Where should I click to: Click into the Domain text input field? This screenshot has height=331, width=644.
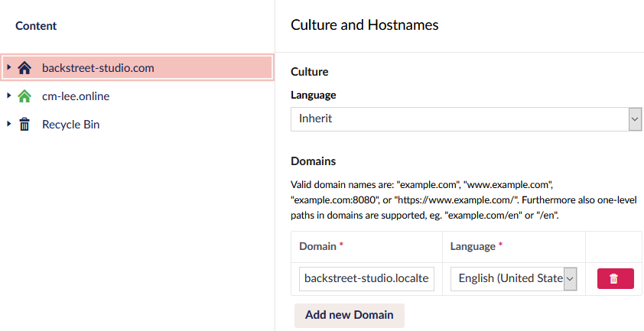[x=367, y=279]
